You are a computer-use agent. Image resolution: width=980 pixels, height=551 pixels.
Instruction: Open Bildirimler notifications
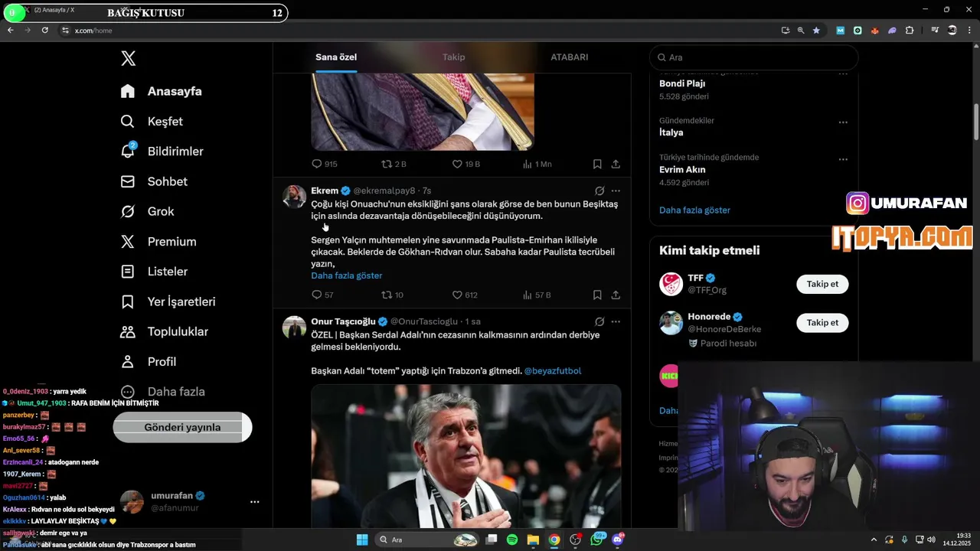coord(162,151)
